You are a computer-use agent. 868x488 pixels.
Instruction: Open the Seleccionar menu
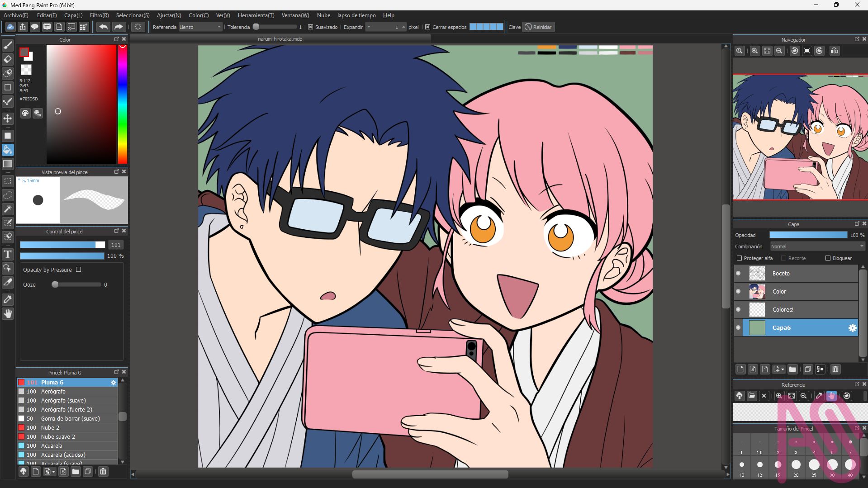133,15
